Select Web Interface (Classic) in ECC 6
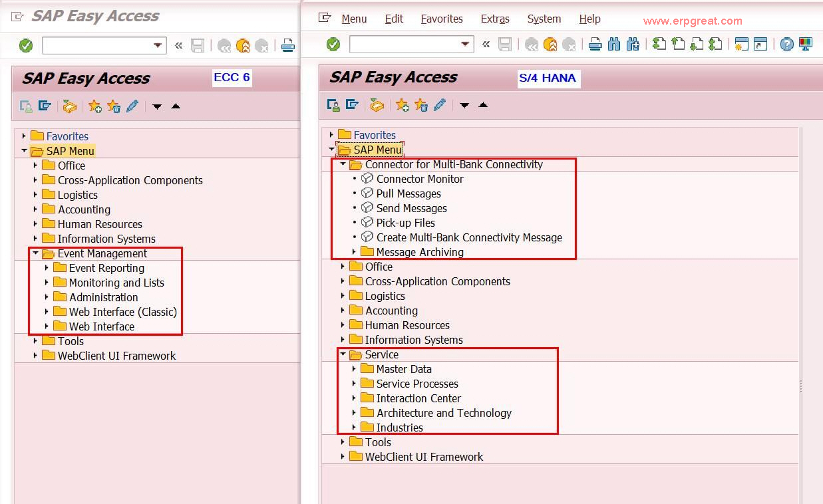The height and width of the screenshot is (504, 823). click(x=123, y=312)
